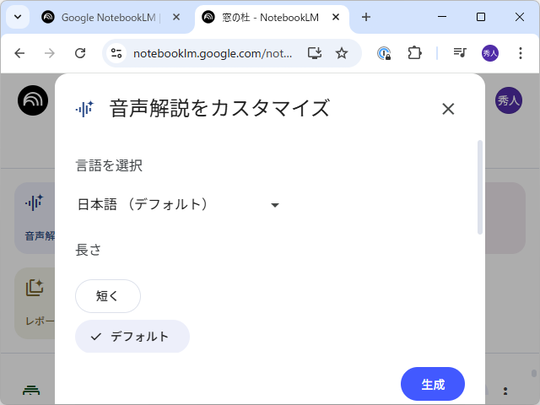Bookmark this page with the star icon

pyautogui.click(x=341, y=53)
